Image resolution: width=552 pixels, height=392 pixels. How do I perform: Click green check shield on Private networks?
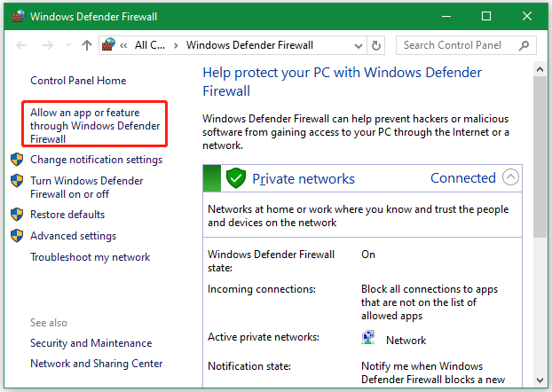coord(236,178)
